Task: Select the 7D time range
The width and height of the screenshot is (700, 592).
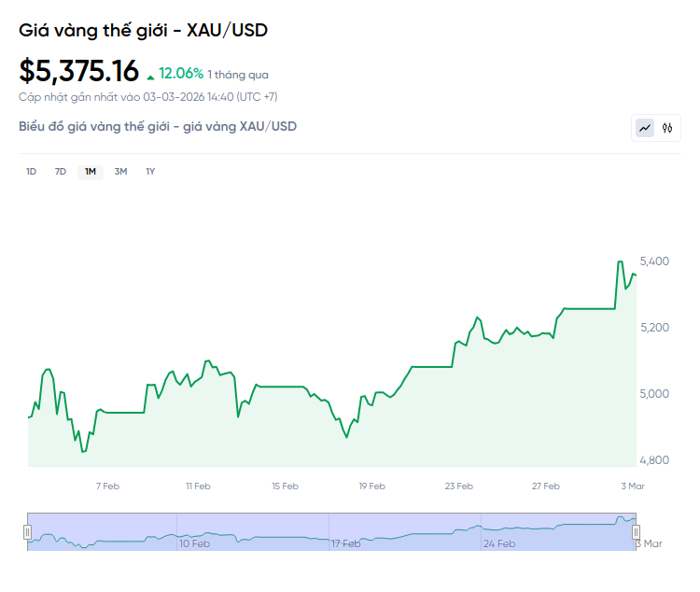Action: pos(61,172)
